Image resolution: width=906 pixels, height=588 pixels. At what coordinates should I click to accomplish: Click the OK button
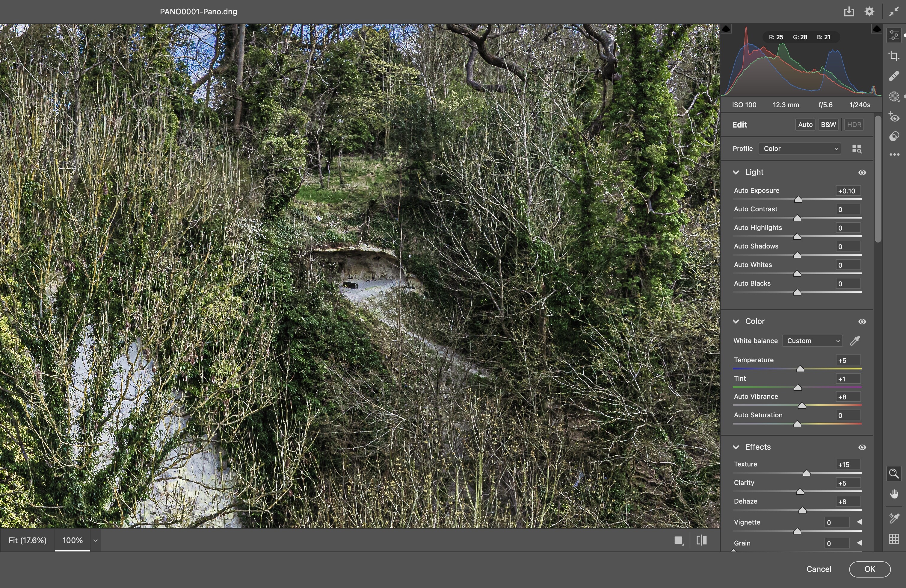869,569
